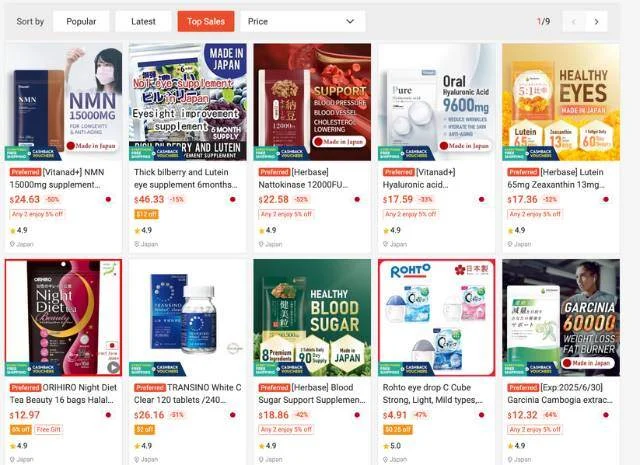Image resolution: width=640 pixels, height=465 pixels.
Task: Open Herbase Healthy Eyes Lutein product image
Action: (561, 102)
